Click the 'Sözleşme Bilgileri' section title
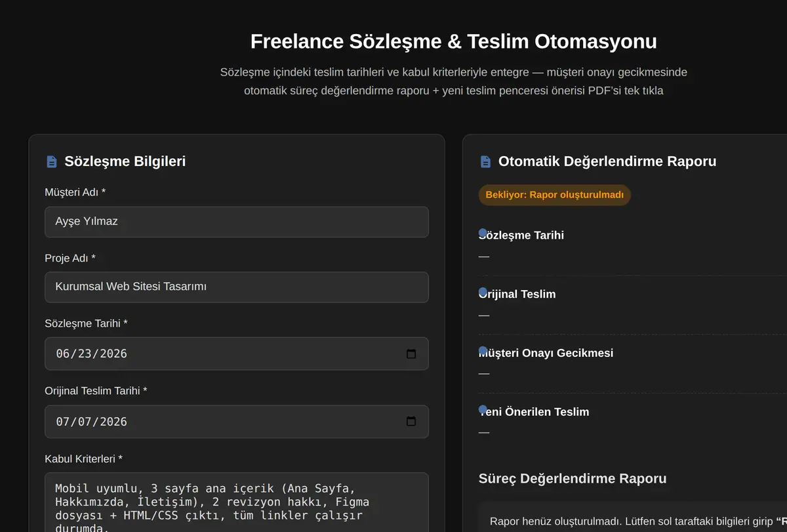The width and height of the screenshot is (787, 532). tap(125, 161)
